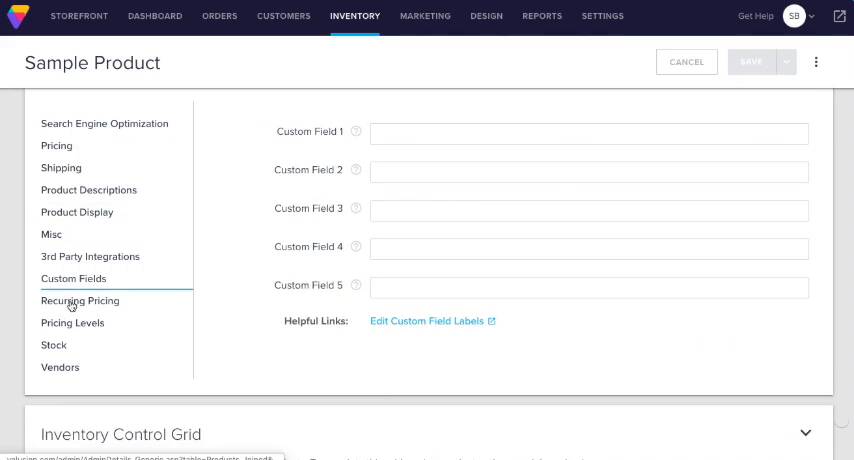
Task: Go to the Marketing menu
Action: (425, 16)
